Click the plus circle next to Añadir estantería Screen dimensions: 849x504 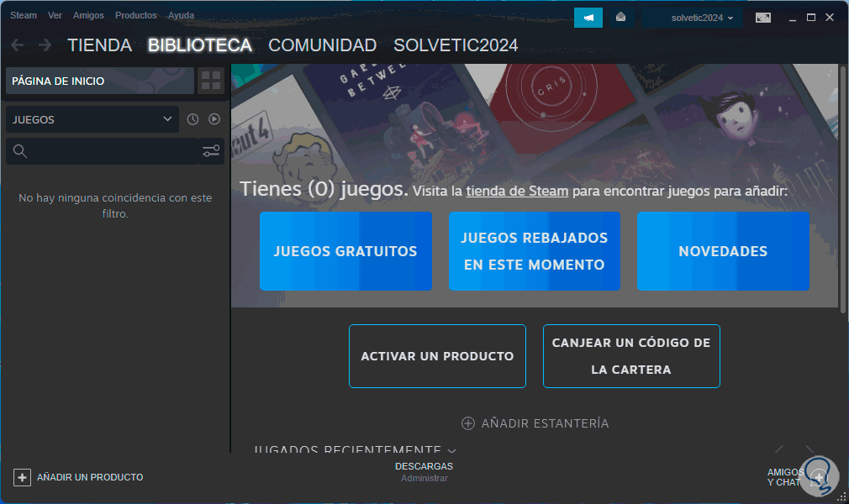[x=468, y=423]
